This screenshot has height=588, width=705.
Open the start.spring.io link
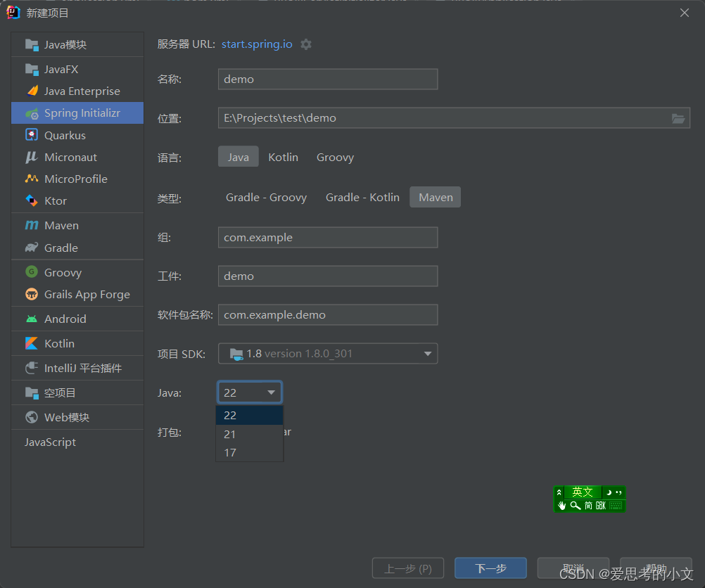(257, 44)
